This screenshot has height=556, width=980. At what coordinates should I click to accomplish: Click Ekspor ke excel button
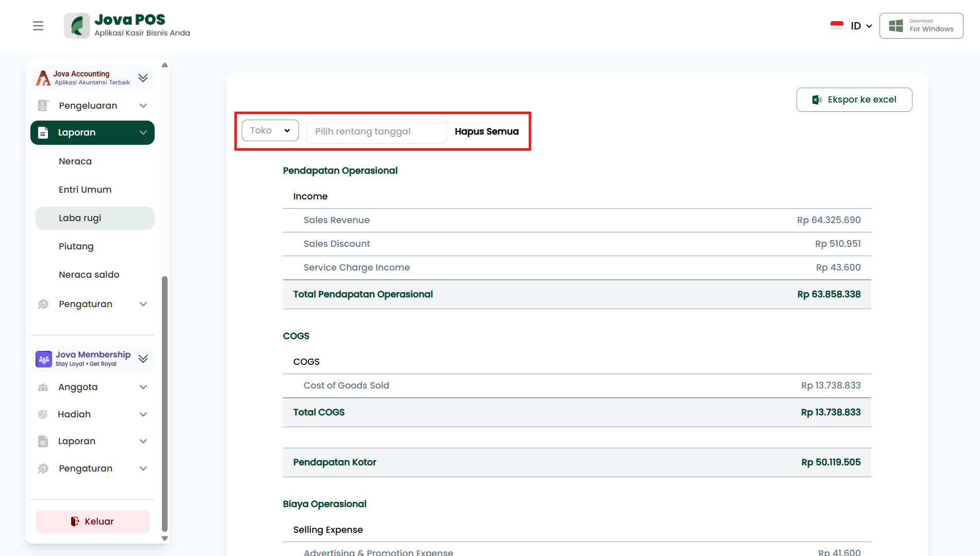click(854, 99)
